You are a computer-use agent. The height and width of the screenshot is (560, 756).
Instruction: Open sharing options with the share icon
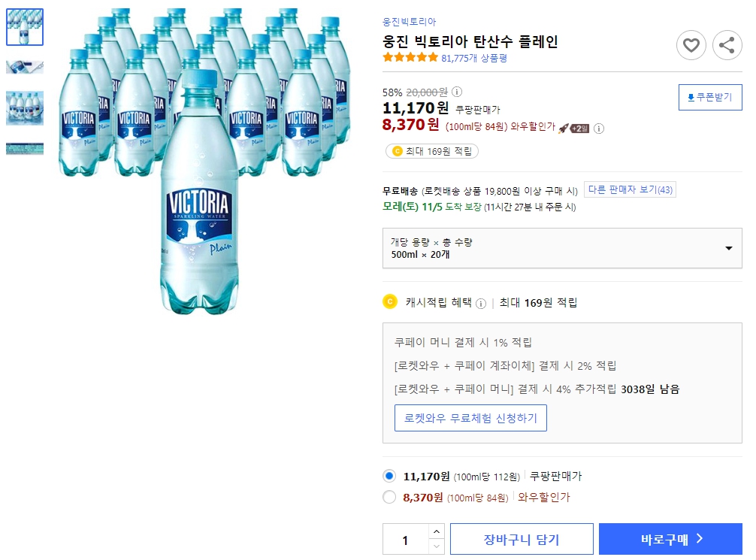(727, 45)
